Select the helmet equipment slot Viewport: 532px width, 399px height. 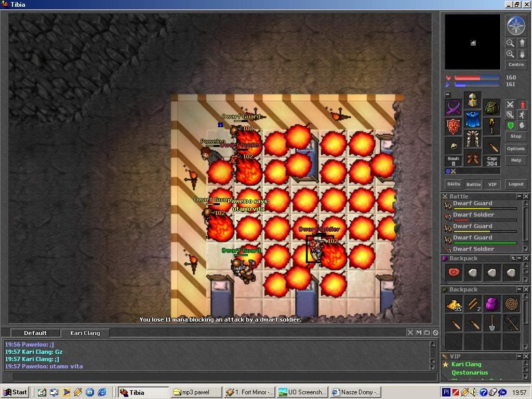(473, 100)
